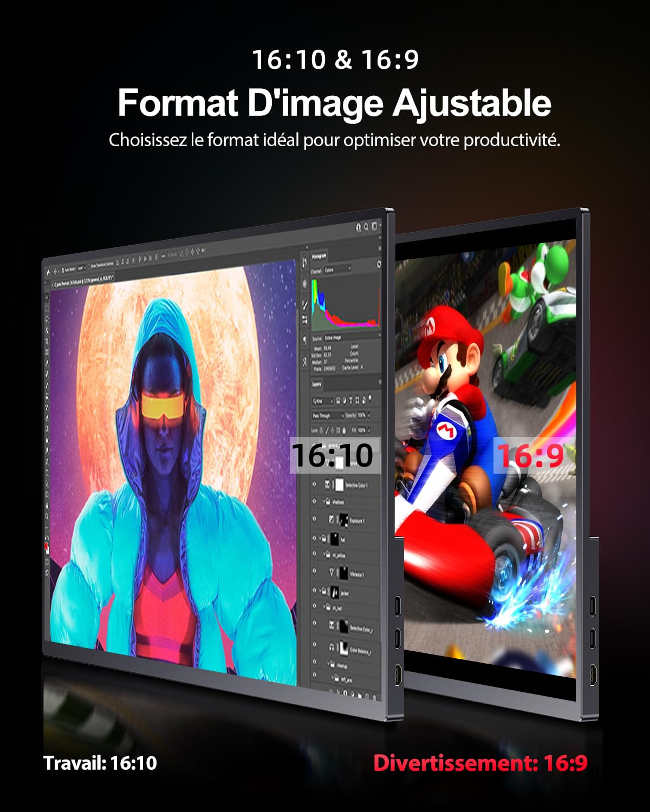
Task: Toggle the Auto-Select checkbox
Action: (x=63, y=270)
